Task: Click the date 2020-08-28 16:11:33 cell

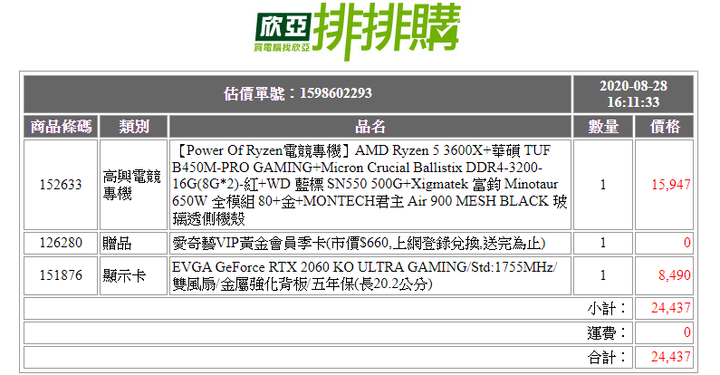Action: click(x=633, y=94)
